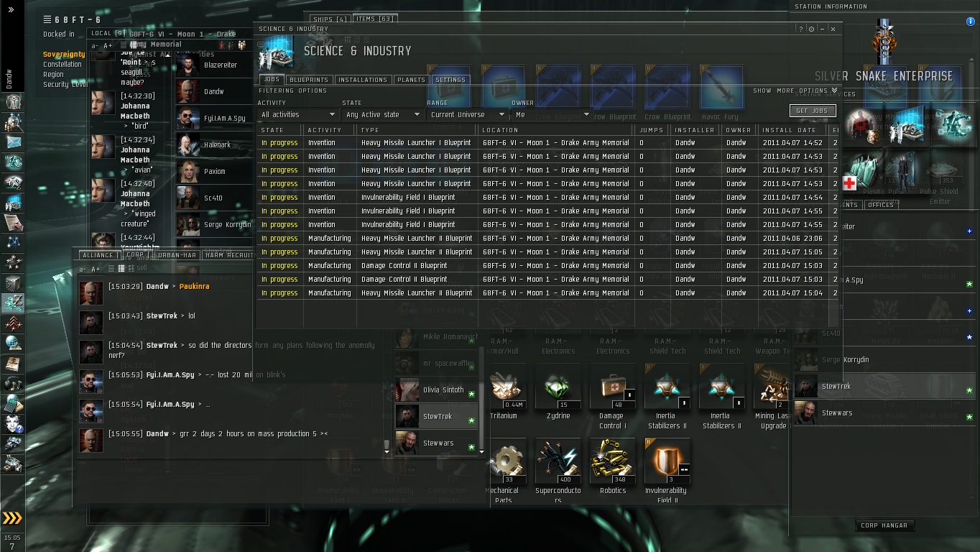Switch corp chat to large portrait view mode
The width and height of the screenshot is (980, 552).
coord(132,269)
